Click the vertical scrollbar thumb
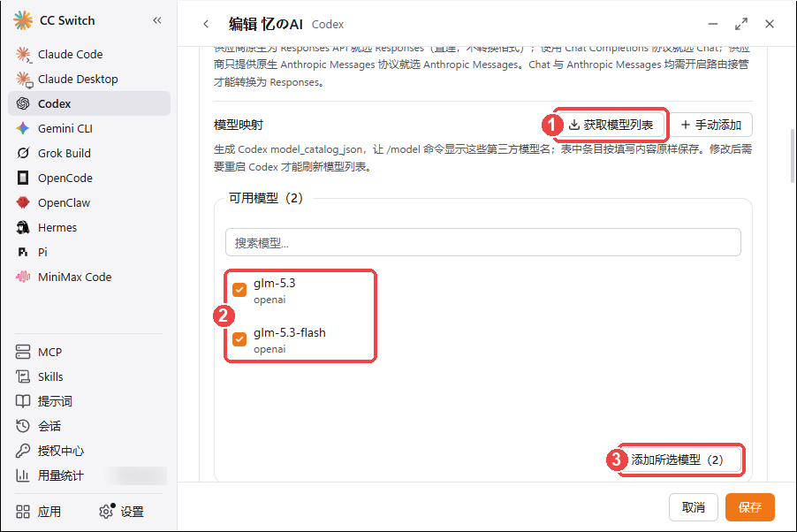 pyautogui.click(x=793, y=156)
